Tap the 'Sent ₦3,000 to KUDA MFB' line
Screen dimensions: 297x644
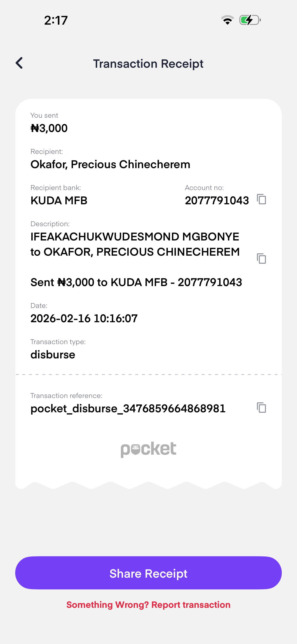coord(136,282)
